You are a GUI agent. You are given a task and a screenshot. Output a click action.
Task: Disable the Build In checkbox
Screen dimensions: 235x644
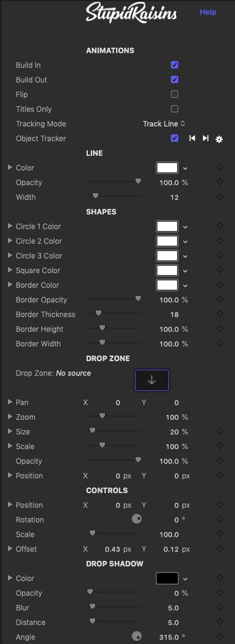(x=175, y=65)
